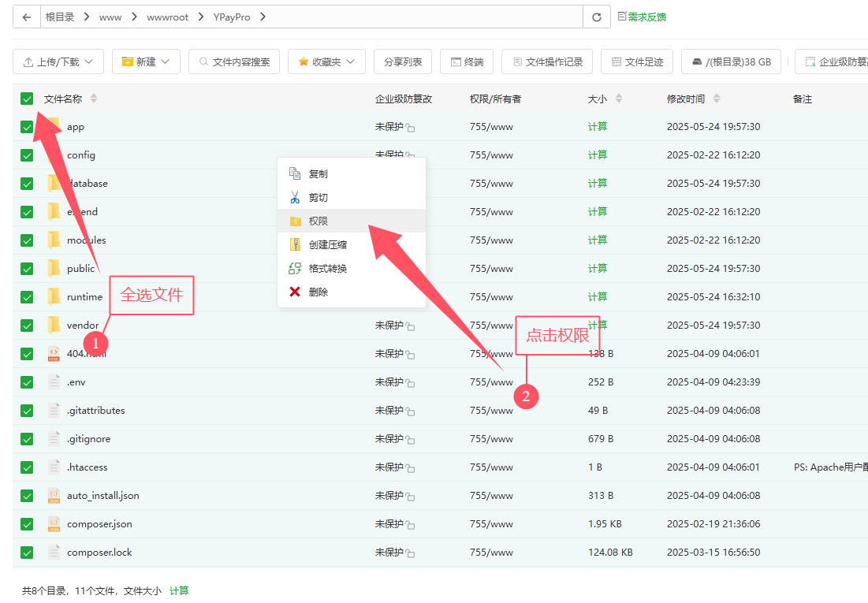
Task: Click the chevron after 根目录 in breadcrumb
Action: [87, 17]
